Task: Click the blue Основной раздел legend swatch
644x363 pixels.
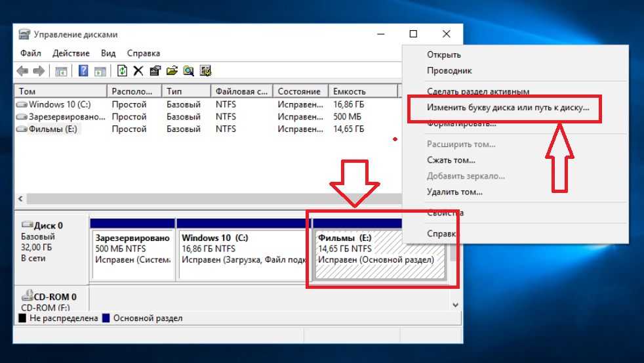Action: point(106,318)
